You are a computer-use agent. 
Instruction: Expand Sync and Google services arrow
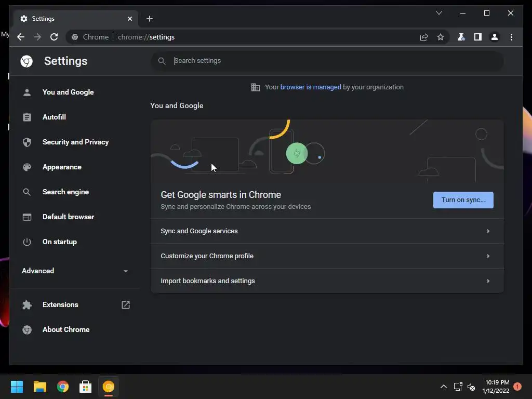[488, 231]
